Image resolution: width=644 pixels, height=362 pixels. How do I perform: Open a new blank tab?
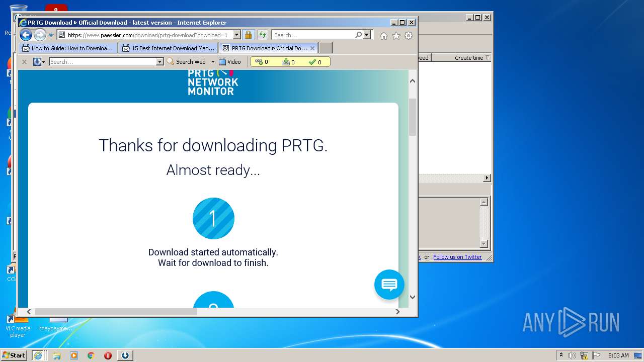(326, 48)
